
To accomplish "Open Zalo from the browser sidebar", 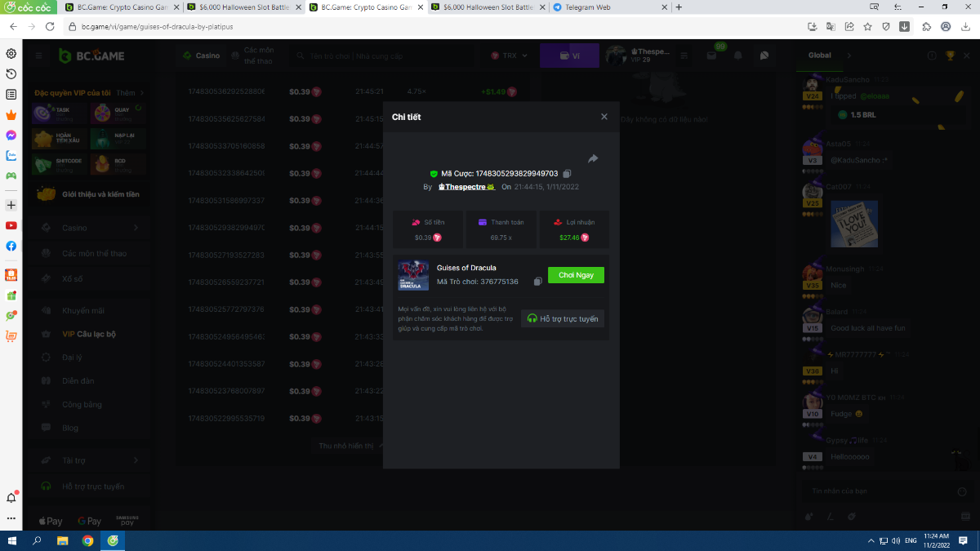I will click(x=11, y=155).
